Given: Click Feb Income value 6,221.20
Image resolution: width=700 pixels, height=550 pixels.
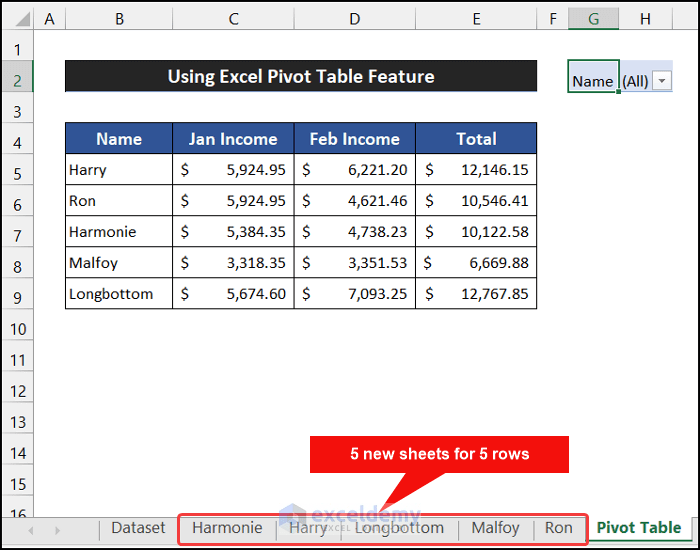Looking at the screenshot, I should point(355,170).
